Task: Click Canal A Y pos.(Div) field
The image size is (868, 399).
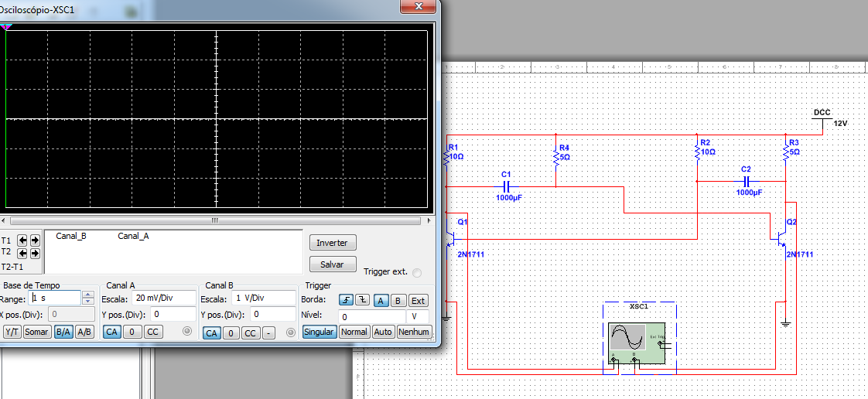Action: 173,315
